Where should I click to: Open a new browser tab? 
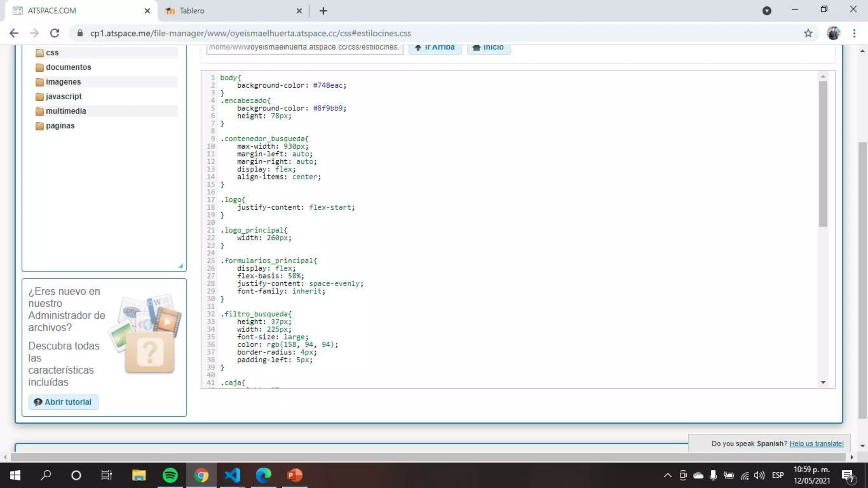(323, 11)
